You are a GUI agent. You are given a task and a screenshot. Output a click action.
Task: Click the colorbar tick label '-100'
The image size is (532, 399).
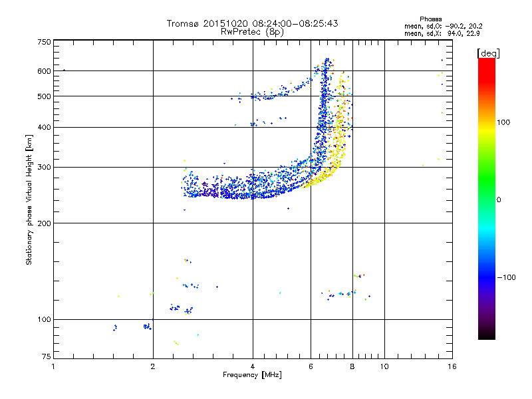pos(506,277)
